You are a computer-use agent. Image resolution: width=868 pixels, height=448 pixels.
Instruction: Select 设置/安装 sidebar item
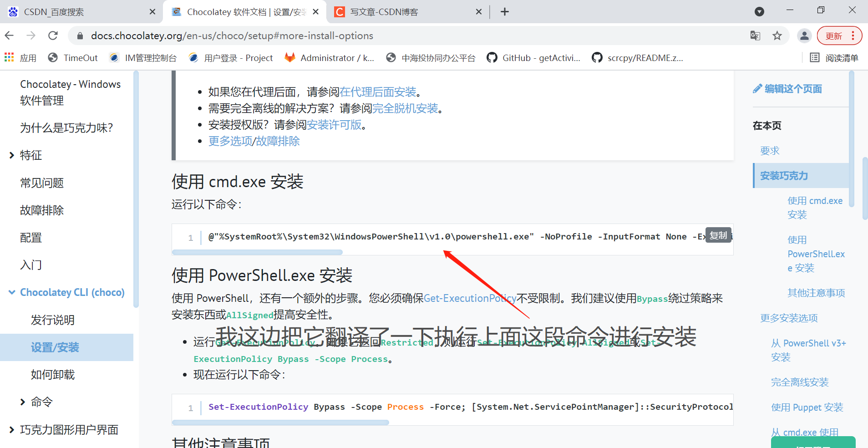(x=66, y=347)
